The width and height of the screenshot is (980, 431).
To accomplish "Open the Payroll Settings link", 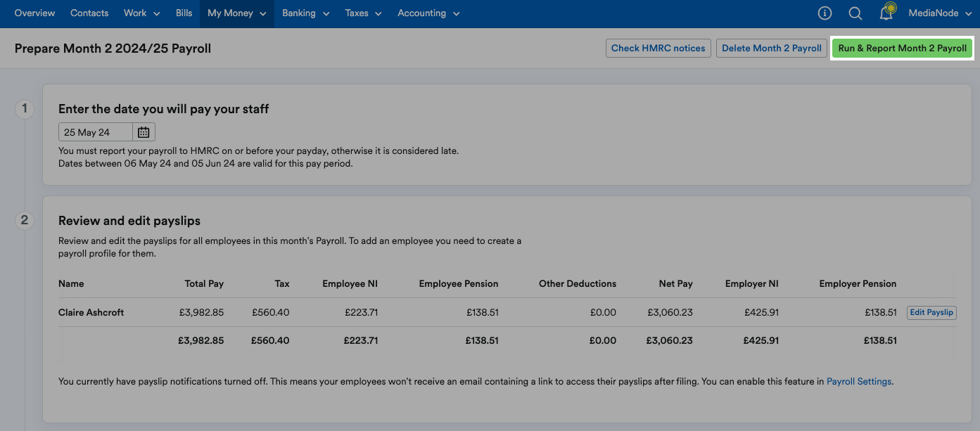I will pos(859,382).
